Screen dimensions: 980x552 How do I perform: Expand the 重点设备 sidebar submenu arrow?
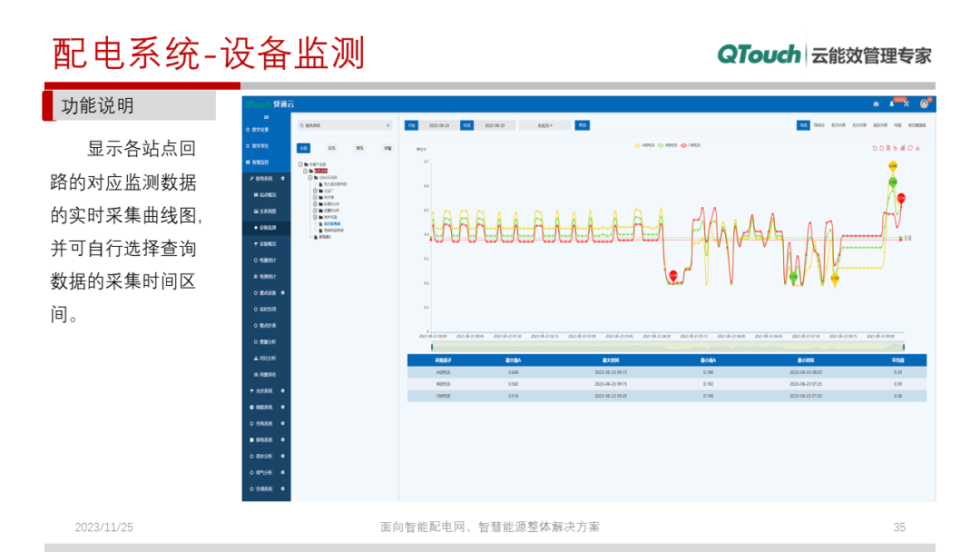click(x=282, y=292)
